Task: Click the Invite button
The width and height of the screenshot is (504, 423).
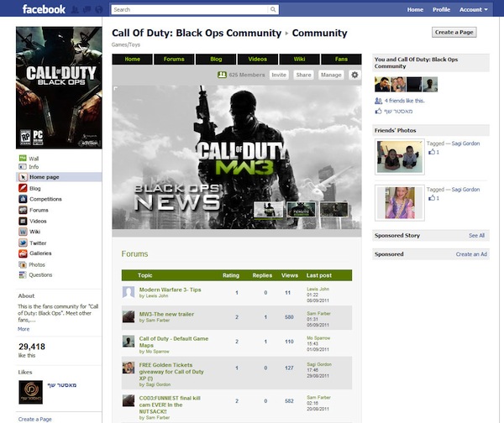Action: point(279,75)
